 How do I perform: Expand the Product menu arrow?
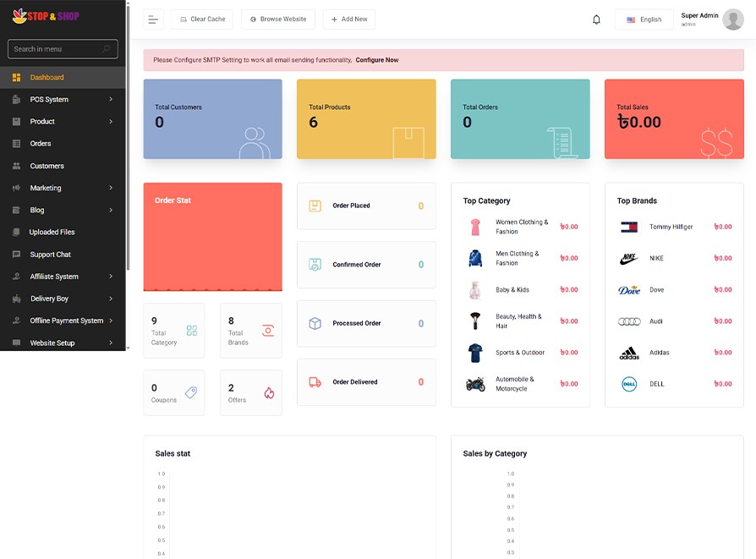coord(111,122)
